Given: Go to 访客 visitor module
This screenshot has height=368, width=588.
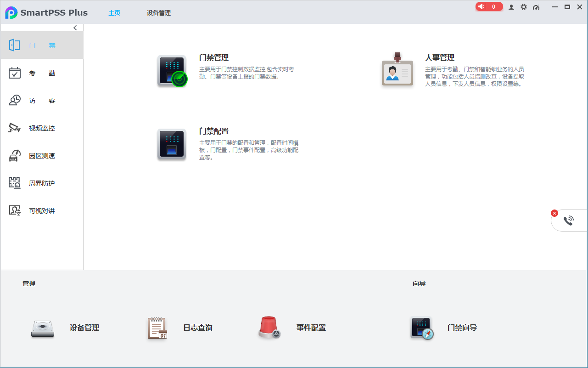Looking at the screenshot, I should (42, 101).
